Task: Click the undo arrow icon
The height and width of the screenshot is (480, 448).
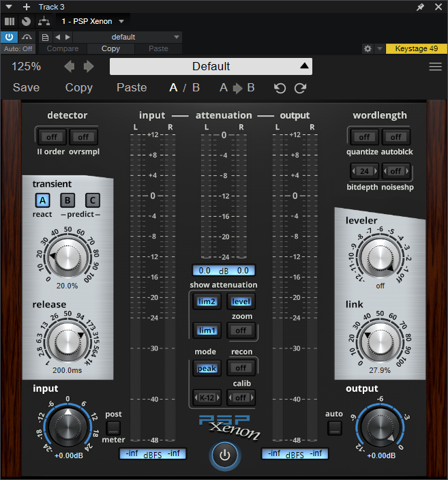Action: pyautogui.click(x=280, y=88)
